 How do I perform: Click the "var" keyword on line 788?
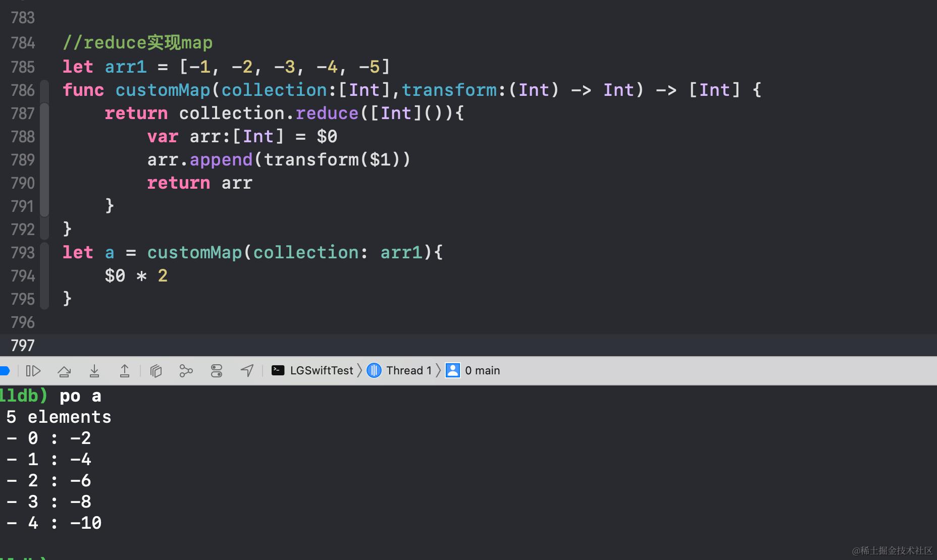coord(163,137)
